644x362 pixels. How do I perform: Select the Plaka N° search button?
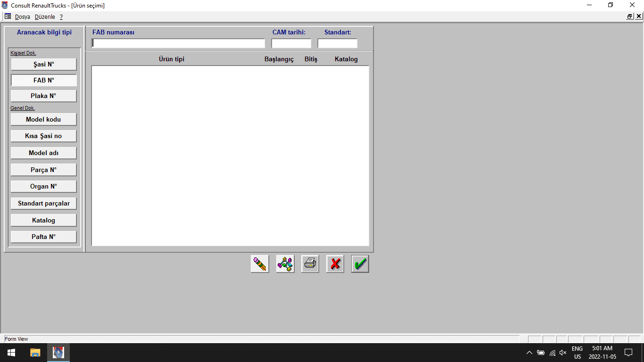[x=44, y=96]
